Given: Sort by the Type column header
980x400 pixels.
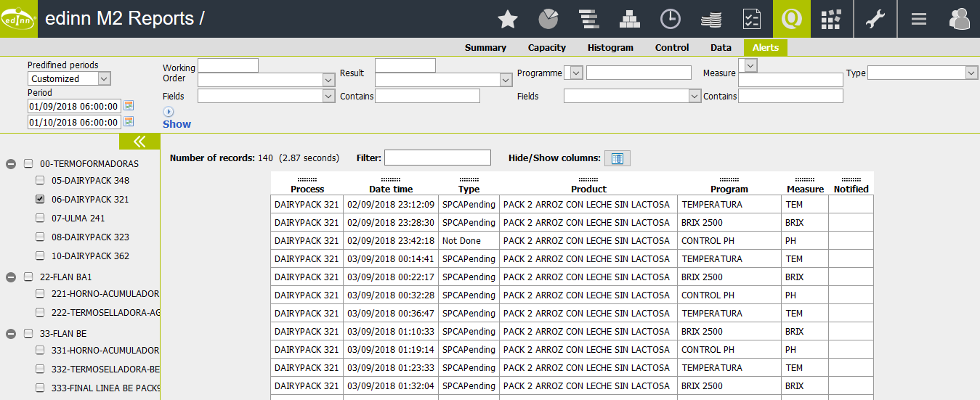Looking at the screenshot, I should coord(469,189).
